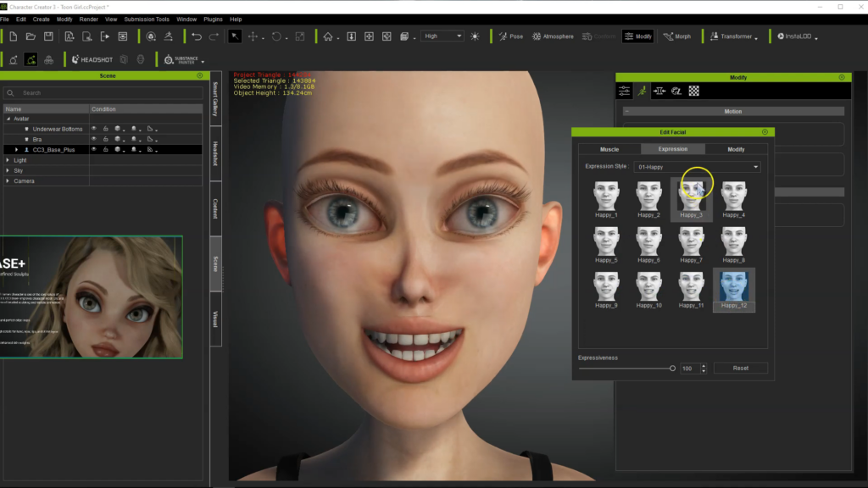The image size is (868, 488).
Task: Toggle visibility eye for CC3_Base_Plus
Action: click(x=93, y=149)
